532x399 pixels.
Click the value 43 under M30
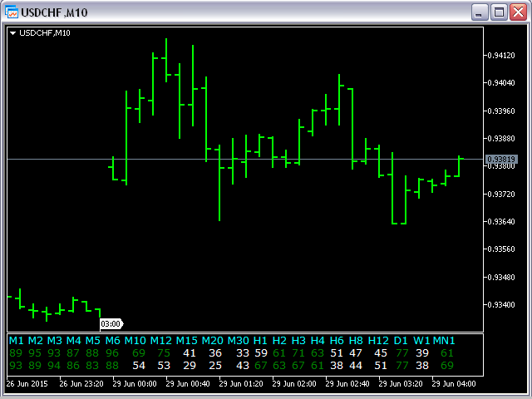(243, 366)
